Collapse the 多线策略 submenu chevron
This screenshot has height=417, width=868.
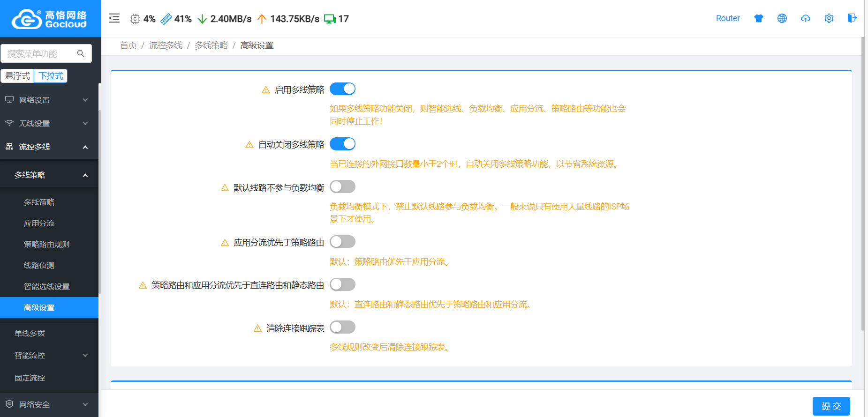(85, 175)
